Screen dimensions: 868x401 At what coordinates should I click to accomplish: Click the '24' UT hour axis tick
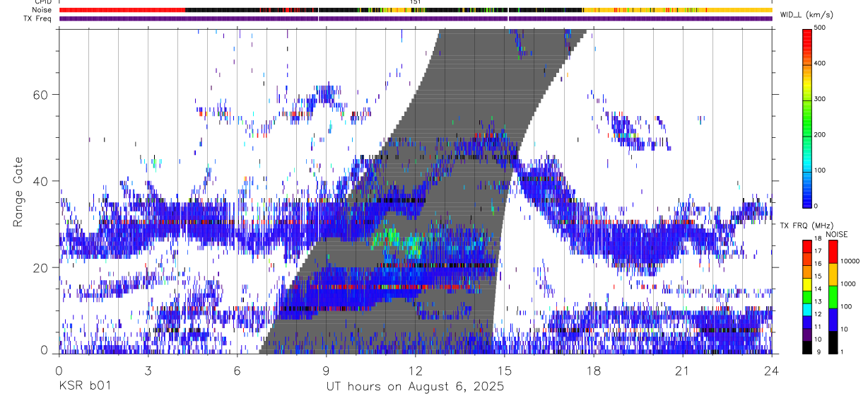[x=772, y=371]
